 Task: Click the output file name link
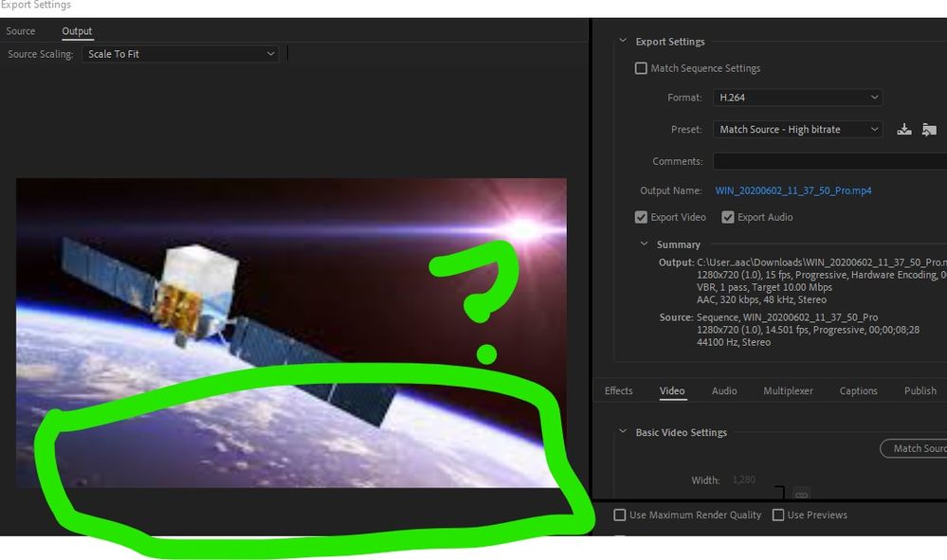(793, 190)
